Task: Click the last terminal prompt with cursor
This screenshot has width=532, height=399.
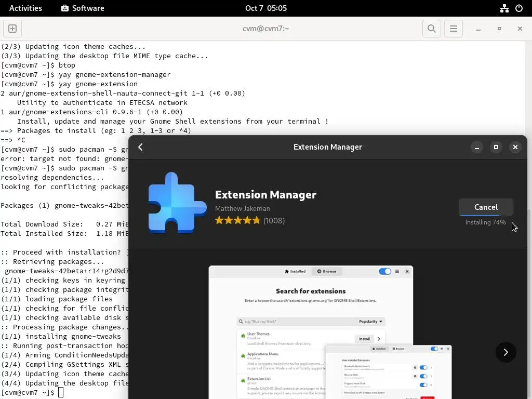Action: (x=32, y=393)
